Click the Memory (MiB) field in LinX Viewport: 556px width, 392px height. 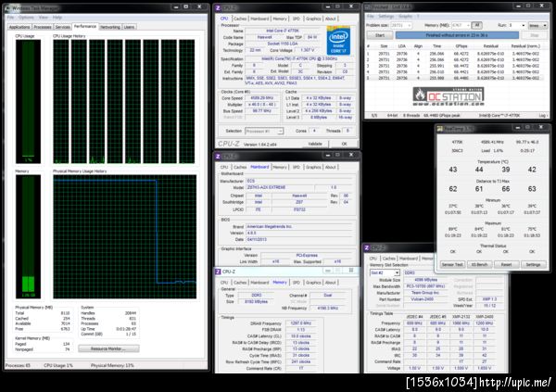461,26
